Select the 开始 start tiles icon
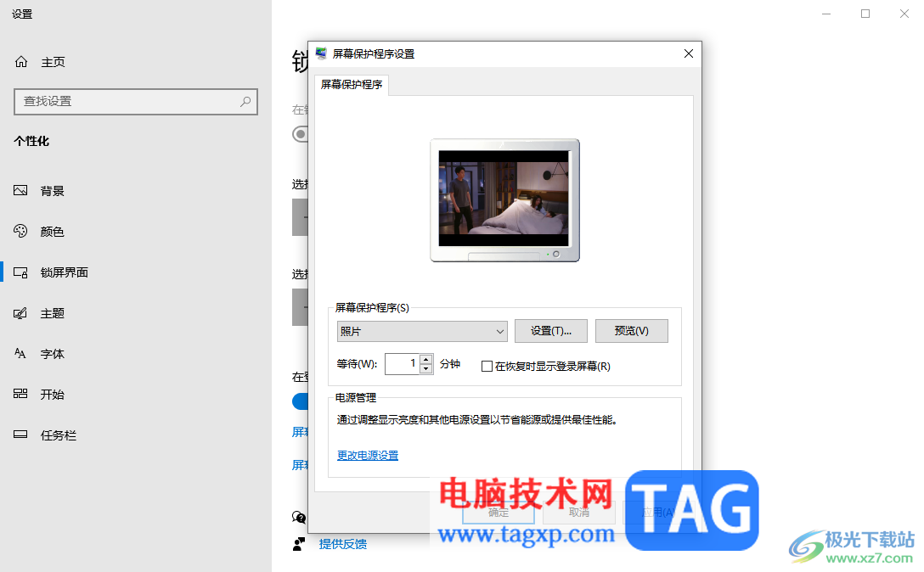This screenshot has width=924, height=572. point(20,394)
